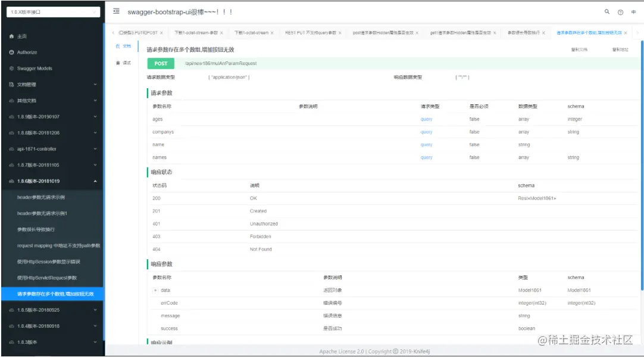Click the 复制文档 button
Image resolution: width=644 pixels, height=357 pixels.
point(579,49)
